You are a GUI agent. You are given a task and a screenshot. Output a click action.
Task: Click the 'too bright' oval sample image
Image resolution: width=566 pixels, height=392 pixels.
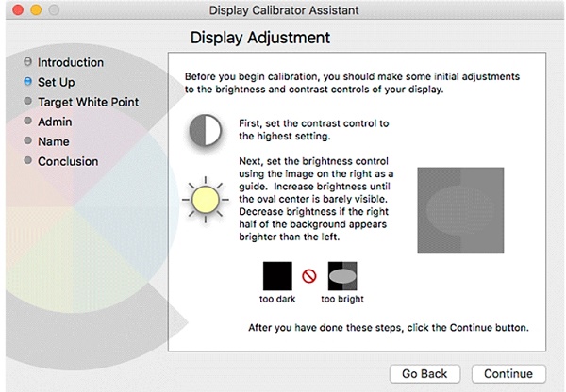(x=342, y=276)
